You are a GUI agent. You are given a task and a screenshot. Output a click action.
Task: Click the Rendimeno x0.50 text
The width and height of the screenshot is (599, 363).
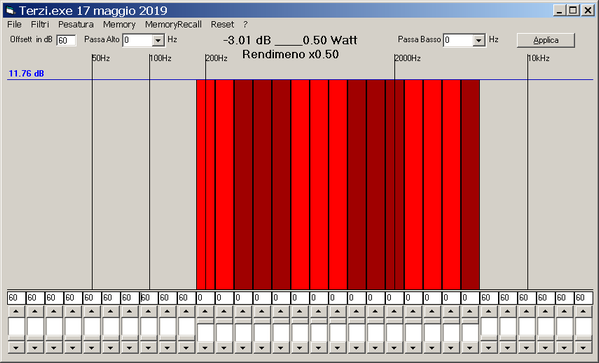290,54
